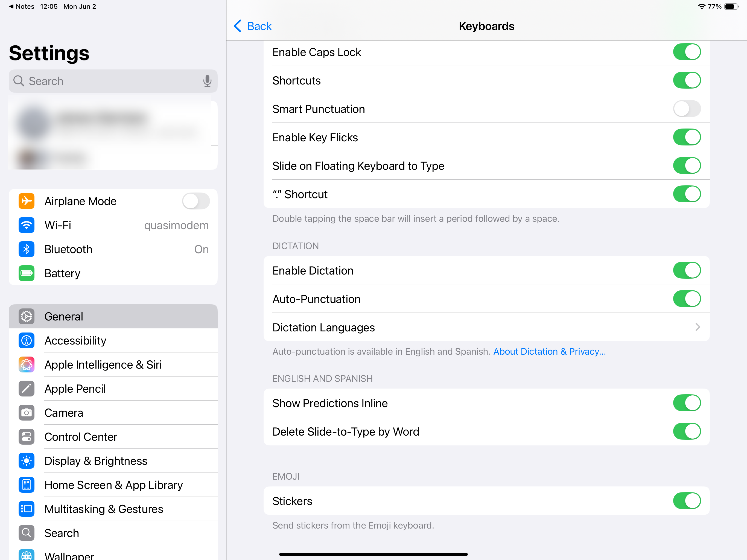Open About Dictation & Privacy link

[549, 352]
